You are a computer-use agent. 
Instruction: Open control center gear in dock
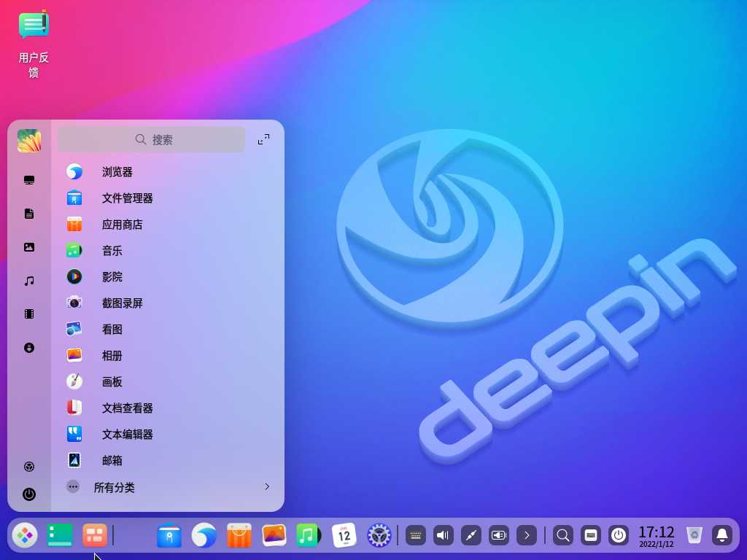[379, 535]
